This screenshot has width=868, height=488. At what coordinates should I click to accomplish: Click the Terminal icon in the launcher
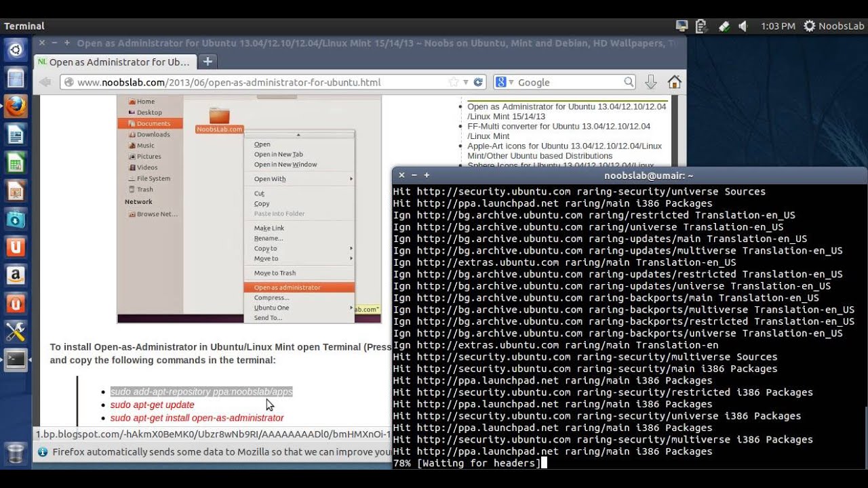16,359
